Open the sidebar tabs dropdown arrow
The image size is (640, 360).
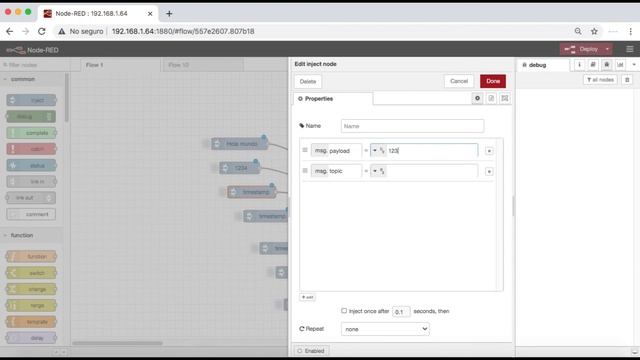coord(634,64)
